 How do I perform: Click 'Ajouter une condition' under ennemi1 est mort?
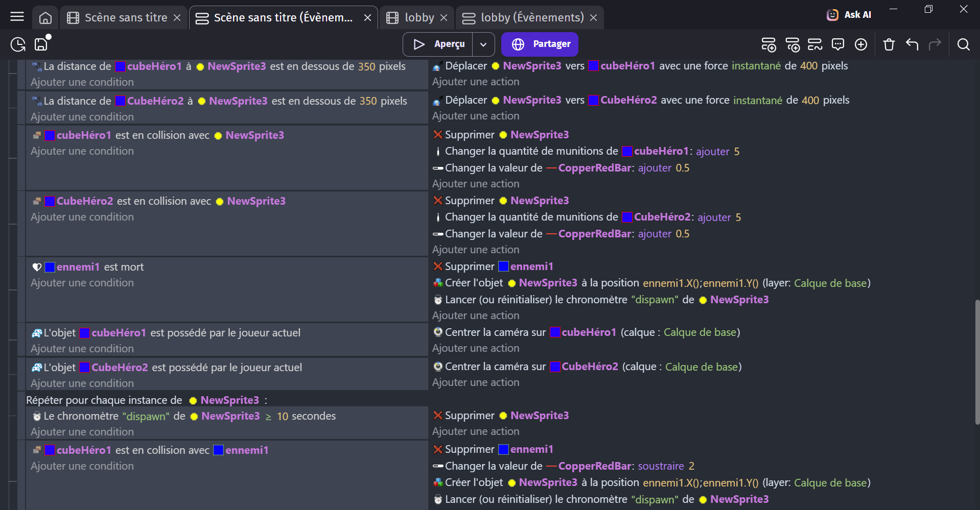point(82,283)
